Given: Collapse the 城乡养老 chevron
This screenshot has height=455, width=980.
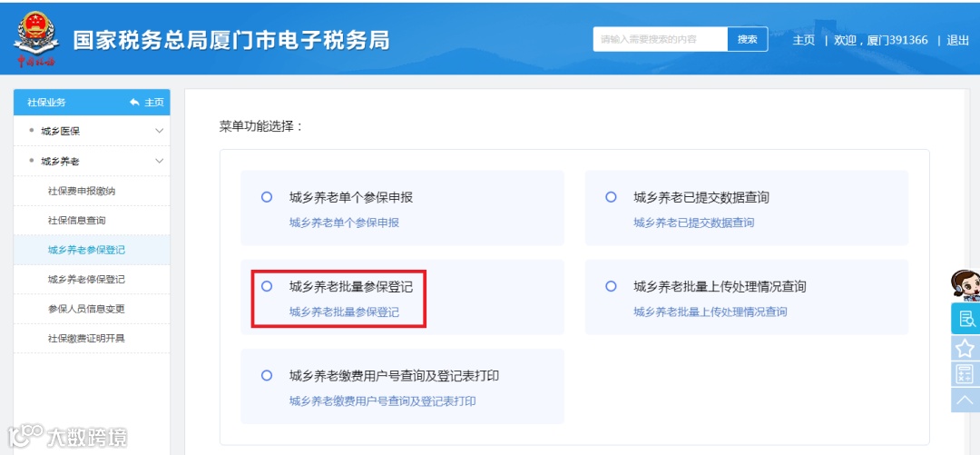Looking at the screenshot, I should (x=160, y=161).
